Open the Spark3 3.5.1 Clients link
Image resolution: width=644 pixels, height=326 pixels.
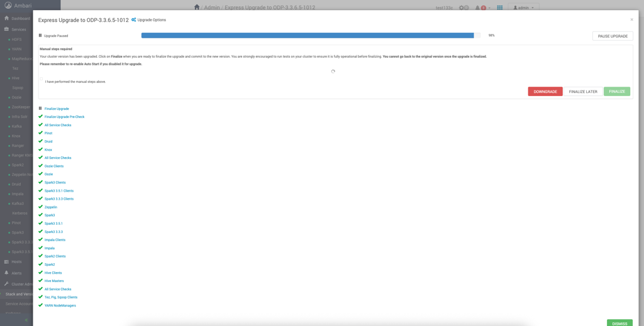[x=58, y=191]
